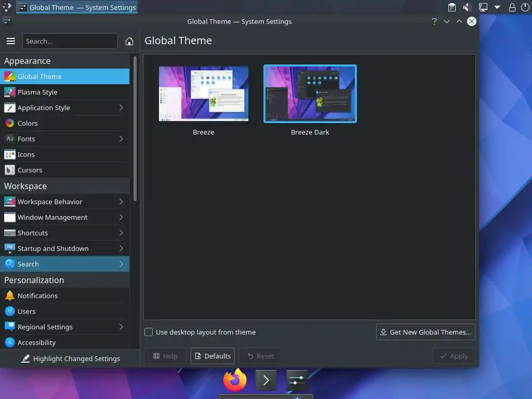Enable Use desktop layout from theme
The height and width of the screenshot is (399, 532).
(x=149, y=332)
